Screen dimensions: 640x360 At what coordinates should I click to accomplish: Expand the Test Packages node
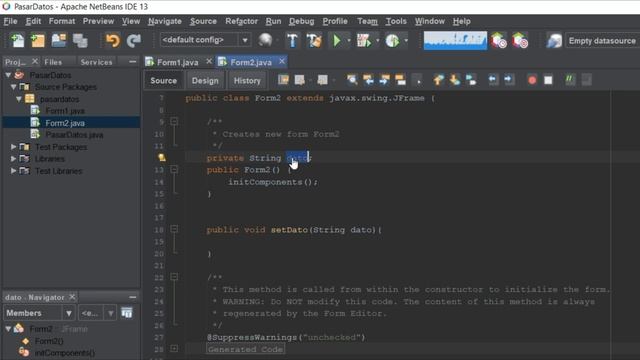click(x=13, y=147)
